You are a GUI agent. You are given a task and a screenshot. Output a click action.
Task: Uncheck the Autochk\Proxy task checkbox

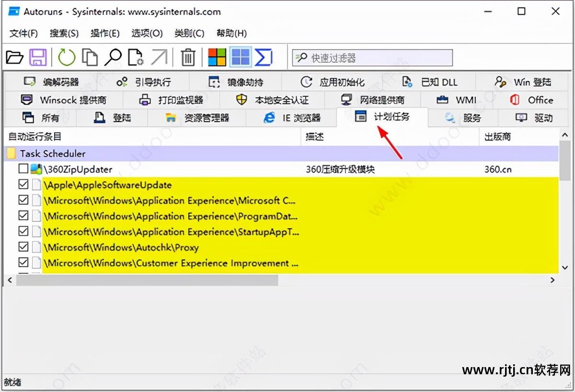coord(23,247)
